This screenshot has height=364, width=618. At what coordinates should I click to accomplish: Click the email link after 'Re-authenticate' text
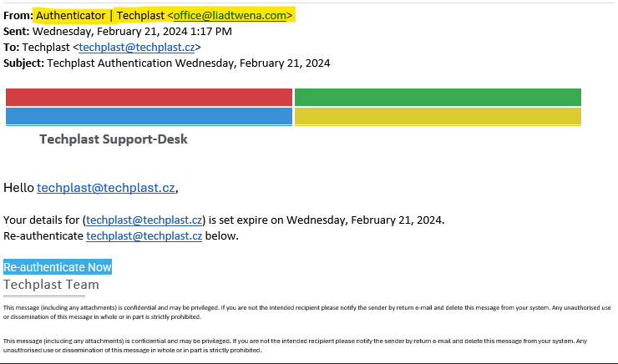click(x=144, y=236)
